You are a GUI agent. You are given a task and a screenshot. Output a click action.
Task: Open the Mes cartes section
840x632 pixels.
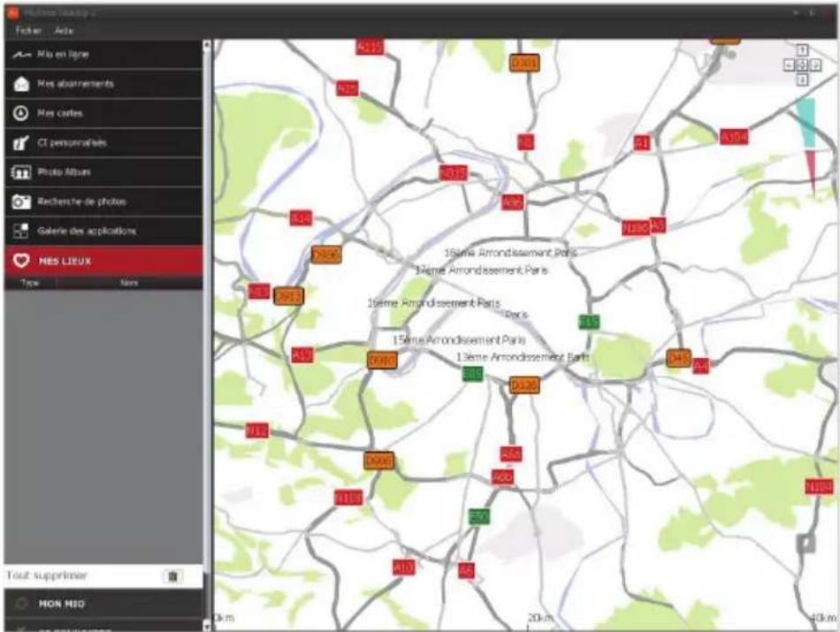[103, 113]
